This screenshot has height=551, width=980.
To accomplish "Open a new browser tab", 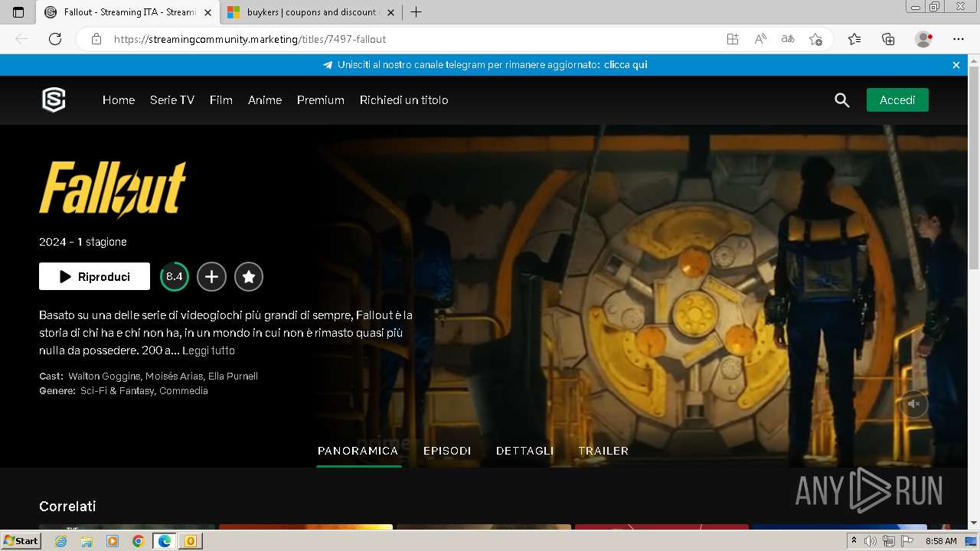I will click(416, 12).
